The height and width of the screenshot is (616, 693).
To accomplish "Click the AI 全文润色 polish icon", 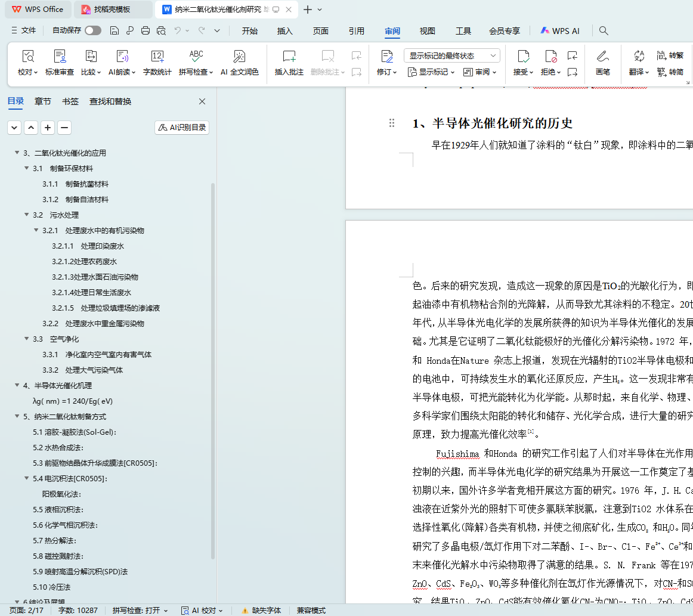I will pyautogui.click(x=239, y=57).
